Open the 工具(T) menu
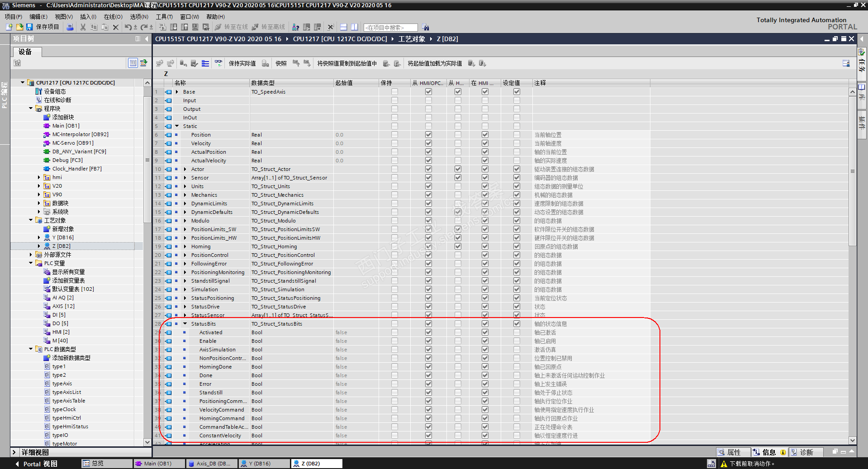This screenshot has width=868, height=469. tap(164, 17)
